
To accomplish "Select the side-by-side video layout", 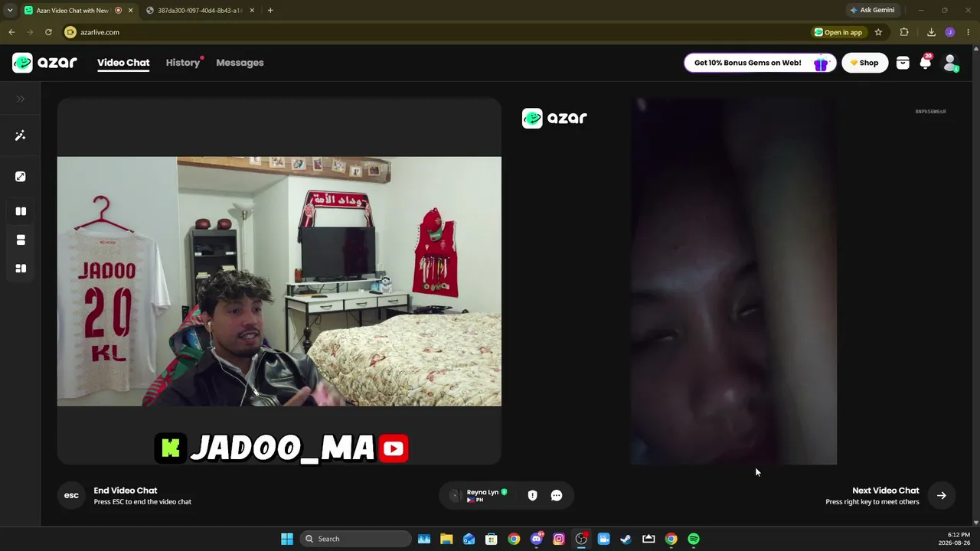I will point(21,211).
